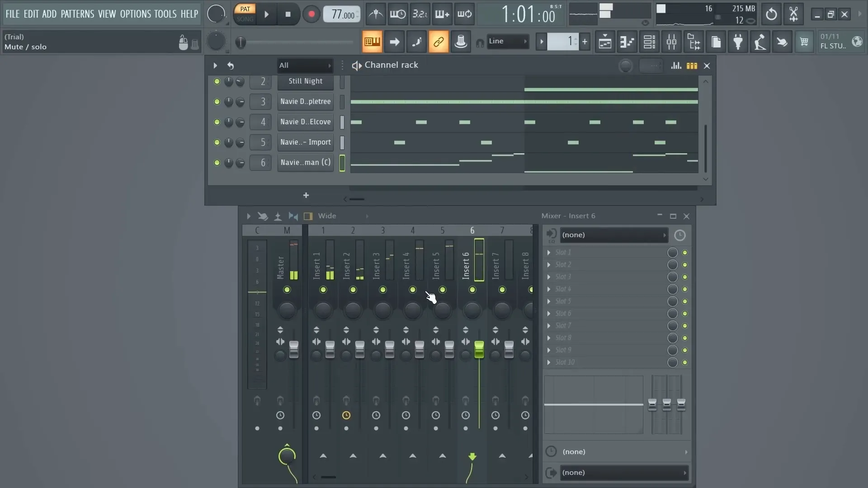Open the shopping cart content library icon
Viewport: 868px width, 488px height.
pos(804,42)
